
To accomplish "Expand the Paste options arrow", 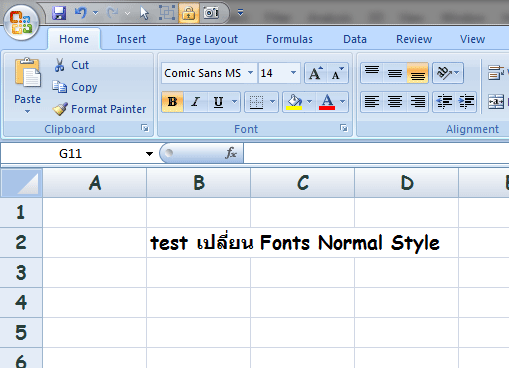I will [x=28, y=111].
